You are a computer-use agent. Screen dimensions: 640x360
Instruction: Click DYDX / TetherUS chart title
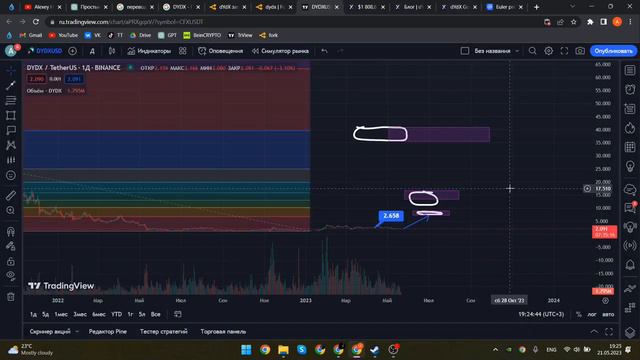tap(73, 68)
